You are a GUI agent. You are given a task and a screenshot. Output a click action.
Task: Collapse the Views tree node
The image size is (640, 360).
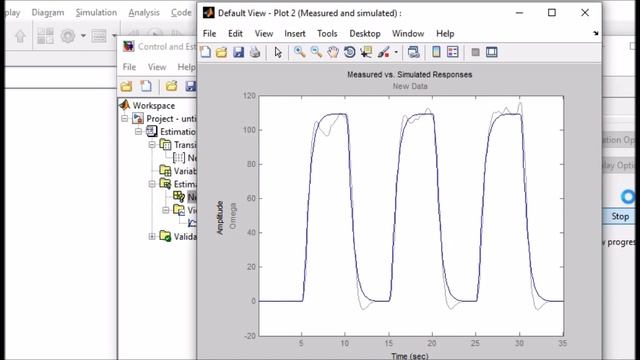tap(165, 210)
